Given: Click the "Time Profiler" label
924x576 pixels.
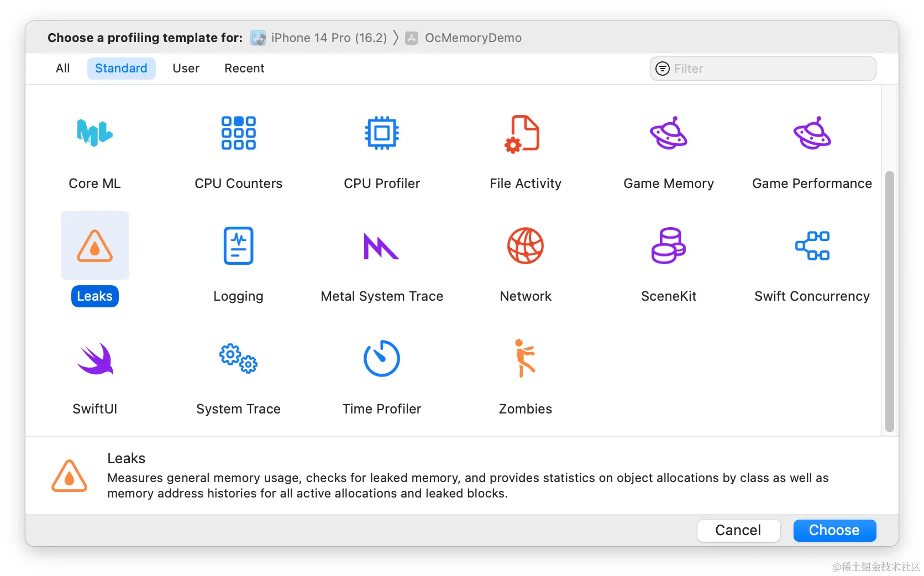Looking at the screenshot, I should pos(382,409).
